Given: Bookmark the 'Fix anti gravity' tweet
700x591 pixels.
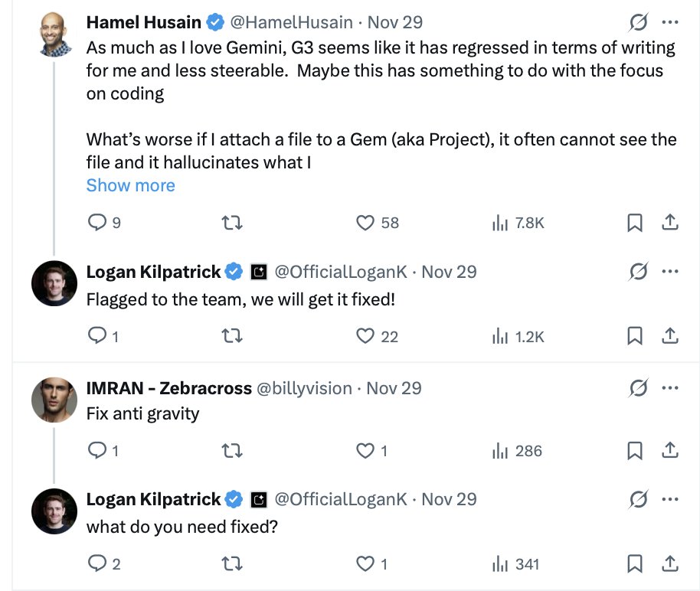Looking at the screenshot, I should click(634, 451).
